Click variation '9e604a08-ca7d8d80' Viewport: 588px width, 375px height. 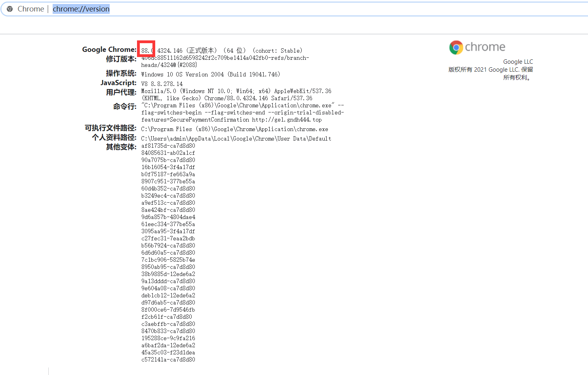pyautogui.click(x=168, y=288)
